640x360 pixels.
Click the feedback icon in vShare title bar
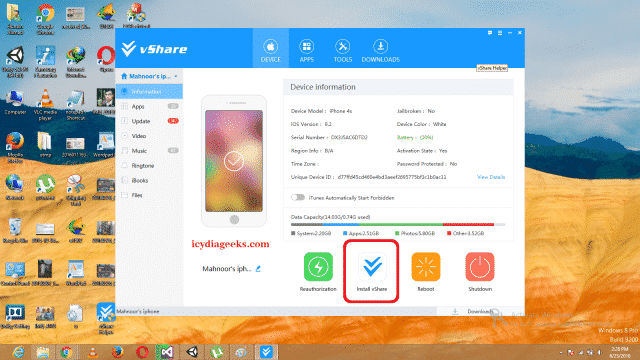tap(490, 33)
